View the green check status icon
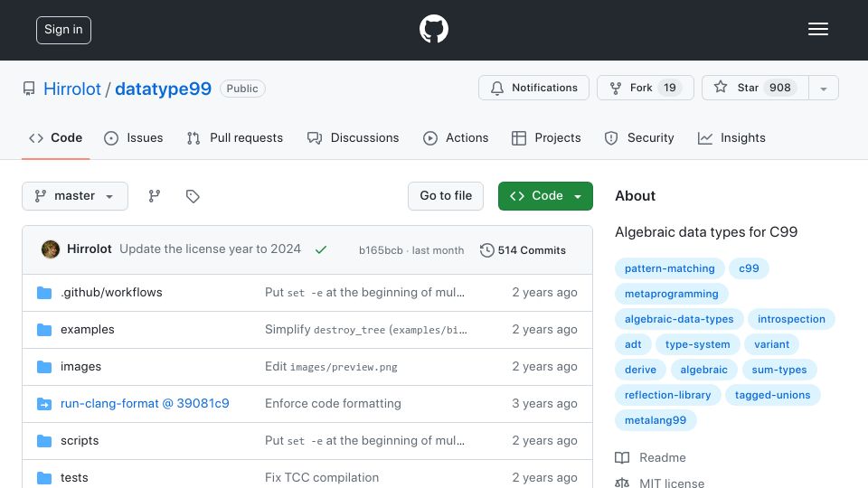Screen dimensions: 868x488 coord(320,249)
